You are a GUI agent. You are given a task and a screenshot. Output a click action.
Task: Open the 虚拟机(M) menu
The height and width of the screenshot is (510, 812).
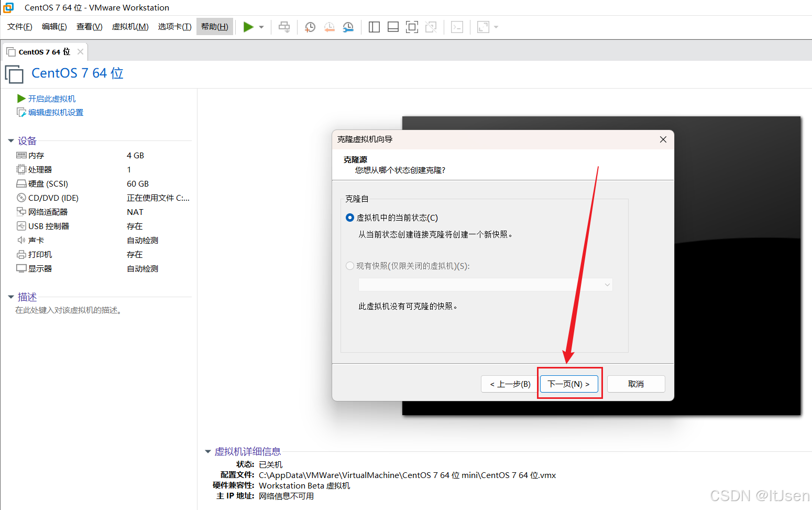point(130,27)
